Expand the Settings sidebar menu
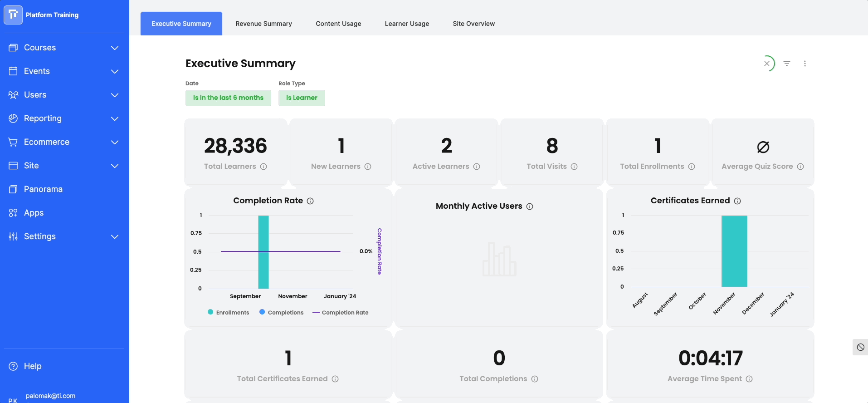 [x=64, y=236]
